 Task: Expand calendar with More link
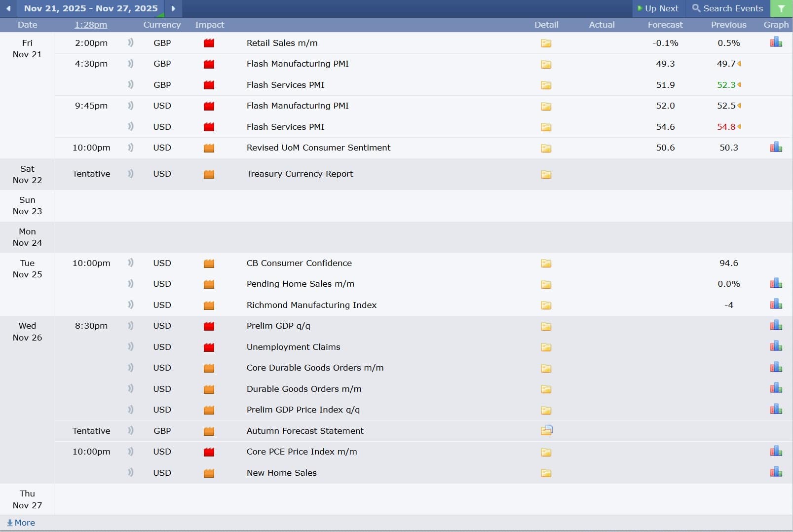tap(21, 523)
